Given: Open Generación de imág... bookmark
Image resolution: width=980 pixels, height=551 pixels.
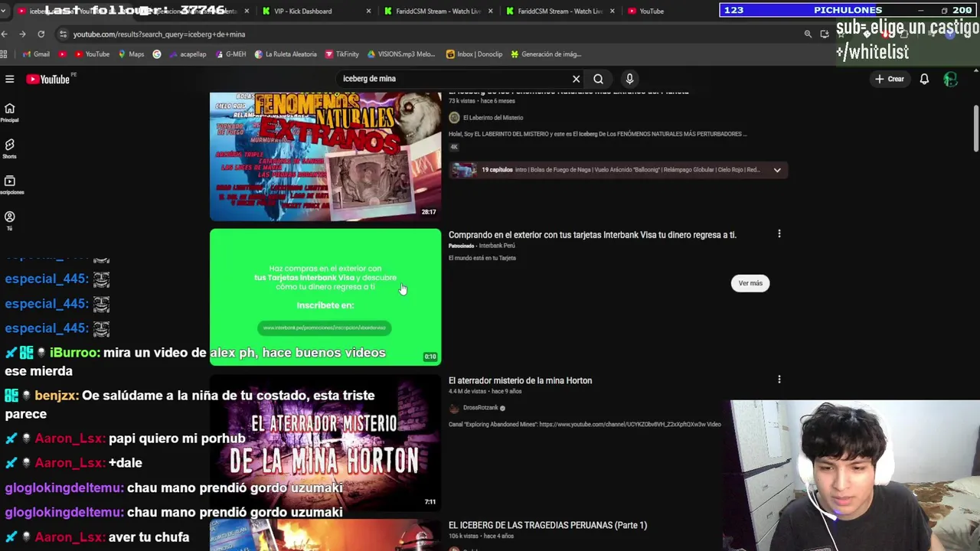Looking at the screenshot, I should tap(545, 54).
